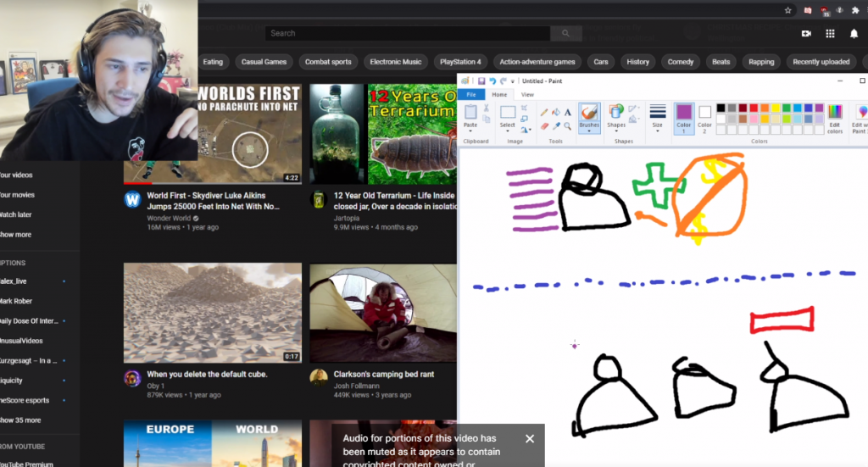Click the Redo arrow in Paint title bar

pyautogui.click(x=504, y=81)
